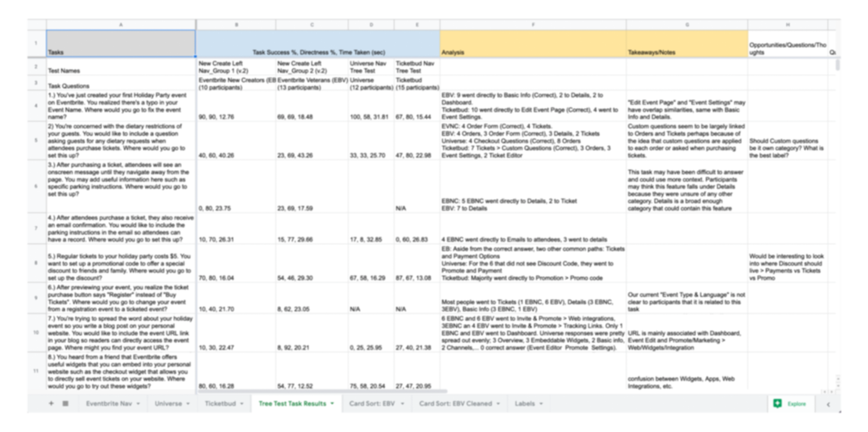Image resolution: width=868 pixels, height=432 pixels.
Task: Select the cell reading 0, 80, 23.75
Action: [236, 186]
